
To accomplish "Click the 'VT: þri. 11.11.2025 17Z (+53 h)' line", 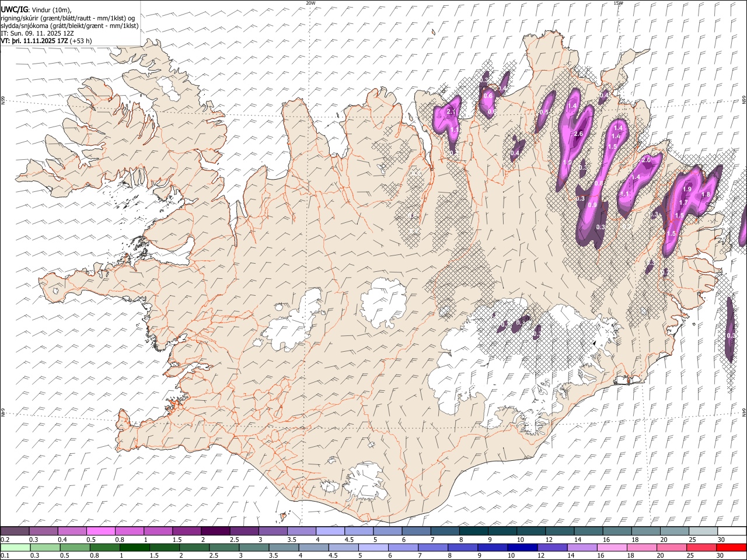I will 46,41.
